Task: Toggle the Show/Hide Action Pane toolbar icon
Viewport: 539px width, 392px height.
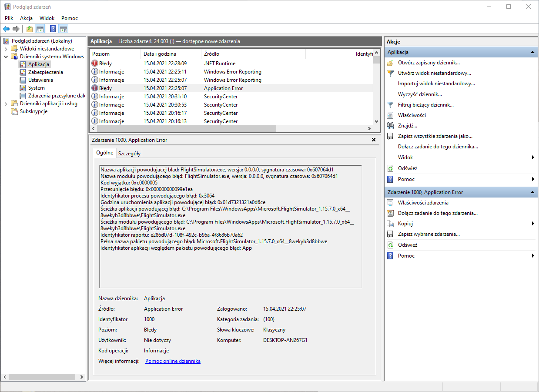Action: pos(64,29)
